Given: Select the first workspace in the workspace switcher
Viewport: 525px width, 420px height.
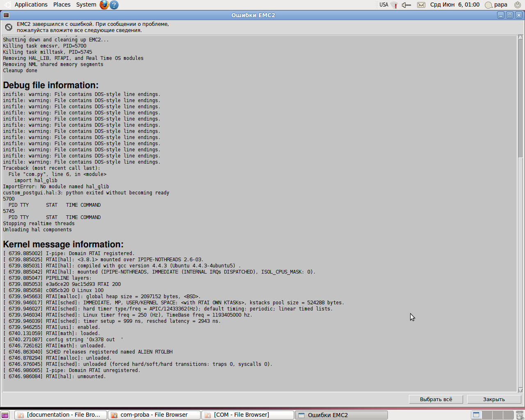Looking at the screenshot, I should 476,415.
